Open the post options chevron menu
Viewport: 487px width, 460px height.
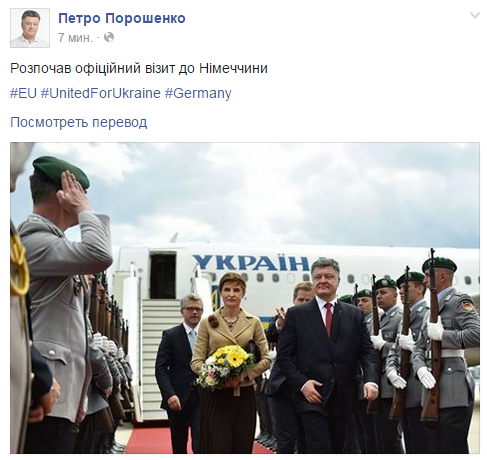tap(475, 15)
